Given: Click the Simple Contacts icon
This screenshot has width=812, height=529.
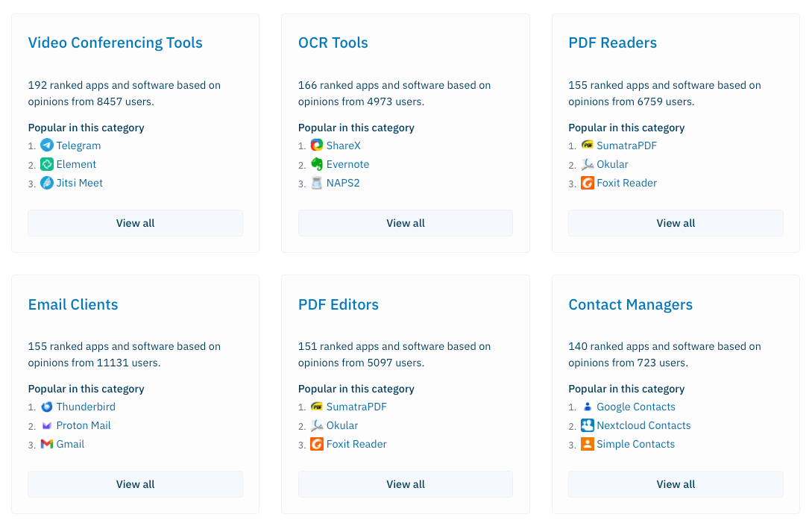Looking at the screenshot, I should (x=588, y=444).
